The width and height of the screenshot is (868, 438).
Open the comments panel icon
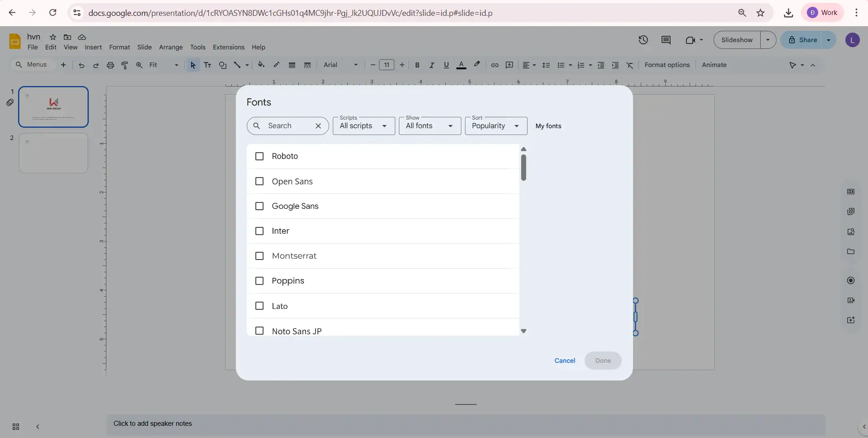pyautogui.click(x=666, y=40)
